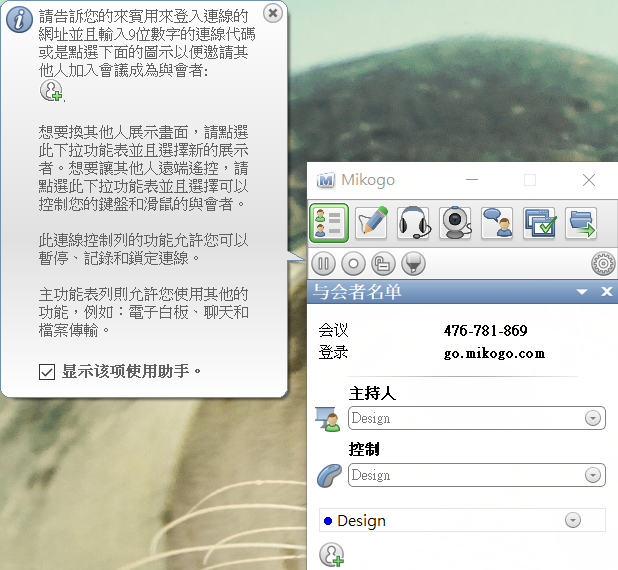Viewport: 618px width, 570px height.
Task: Open the audio conference headset icon
Action: 413,223
